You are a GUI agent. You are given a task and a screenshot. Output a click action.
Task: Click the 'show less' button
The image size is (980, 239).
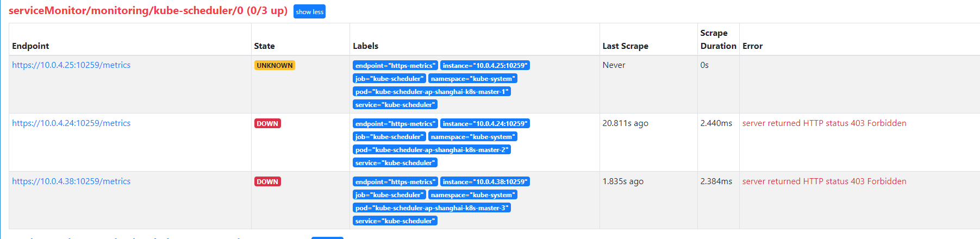coord(309,11)
